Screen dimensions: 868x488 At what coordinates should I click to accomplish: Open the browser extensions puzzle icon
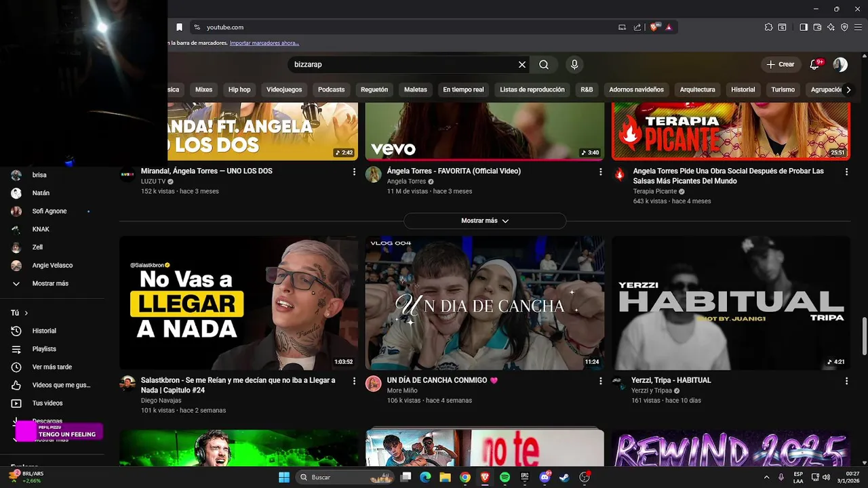(768, 27)
